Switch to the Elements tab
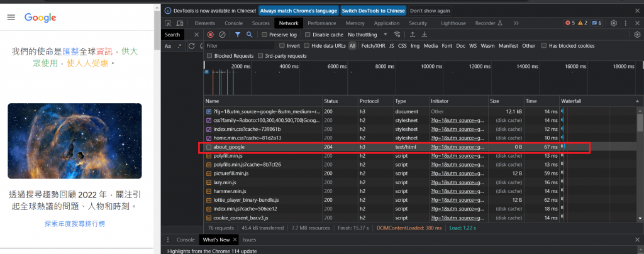 (204, 23)
